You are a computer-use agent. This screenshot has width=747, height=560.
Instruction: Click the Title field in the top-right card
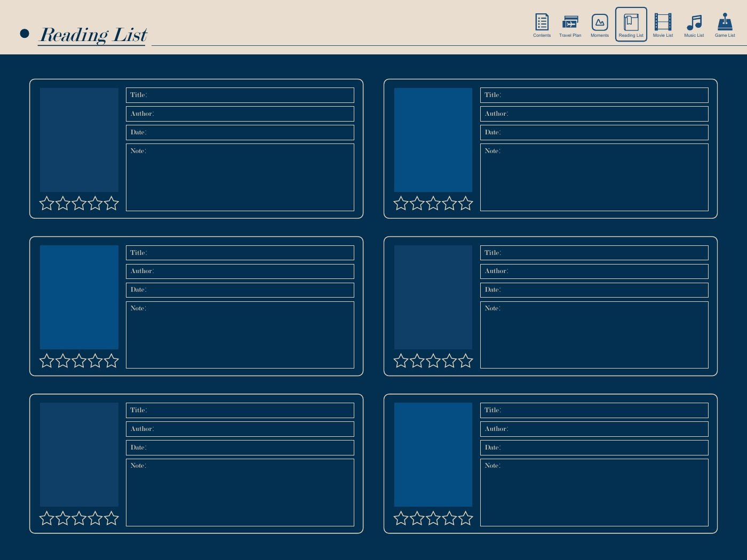pyautogui.click(x=594, y=95)
